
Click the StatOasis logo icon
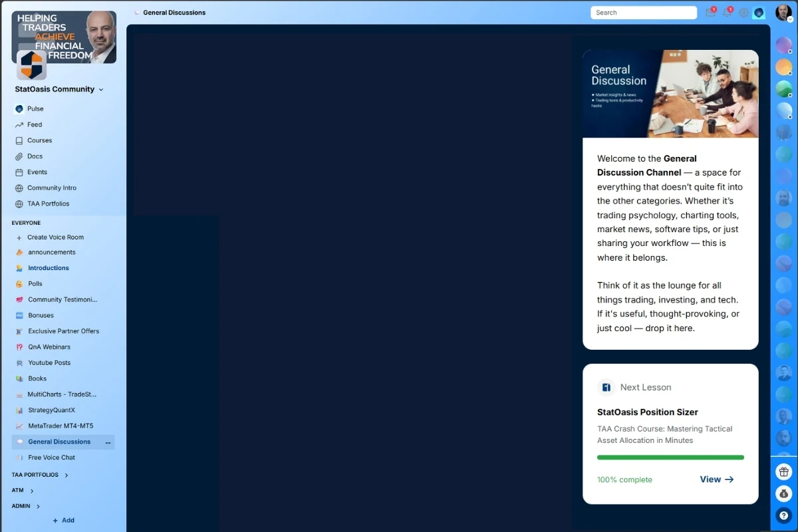tap(31, 65)
